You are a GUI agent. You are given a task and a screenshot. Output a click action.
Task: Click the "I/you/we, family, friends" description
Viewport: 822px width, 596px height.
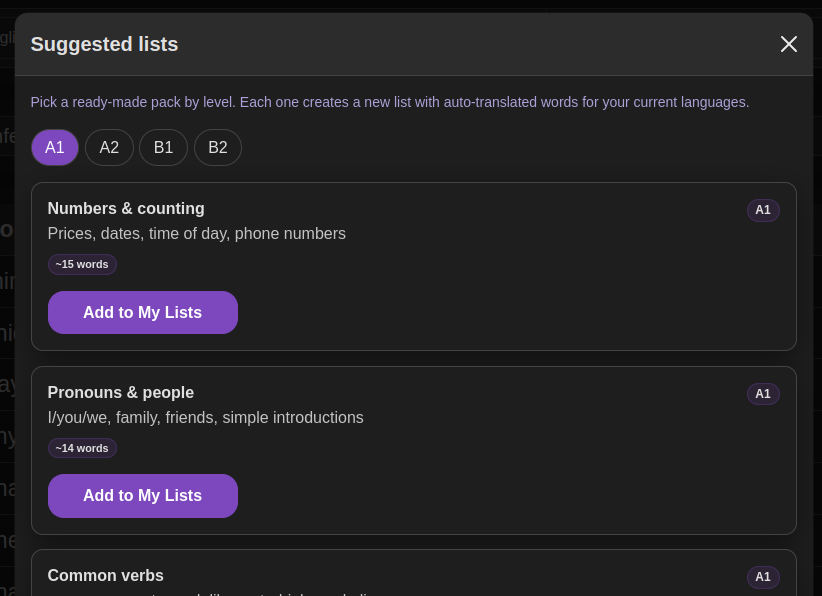(x=206, y=418)
